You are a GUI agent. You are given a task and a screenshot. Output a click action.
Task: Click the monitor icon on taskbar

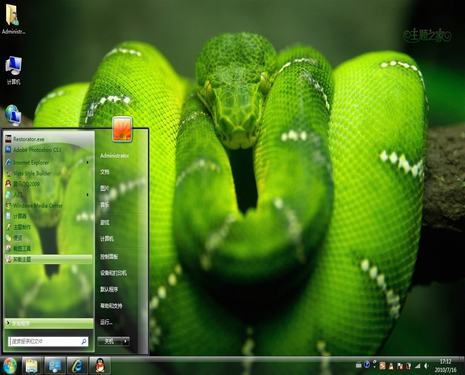coord(55,366)
